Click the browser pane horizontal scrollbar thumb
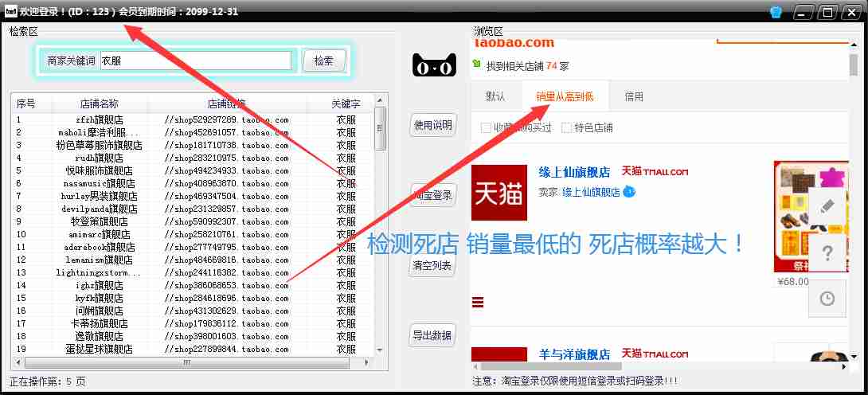 click(x=551, y=366)
